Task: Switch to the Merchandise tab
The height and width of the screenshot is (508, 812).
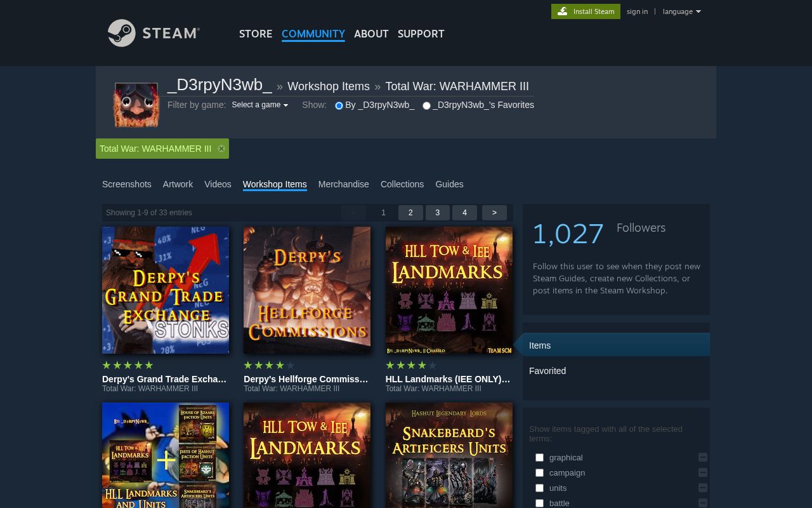Action: [x=344, y=184]
